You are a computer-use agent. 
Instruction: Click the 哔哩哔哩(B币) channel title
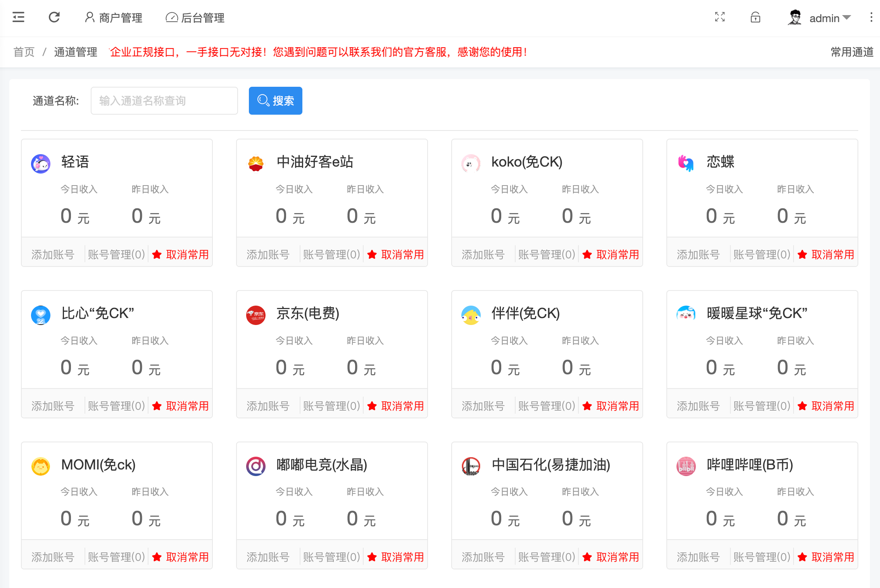pyautogui.click(x=750, y=464)
